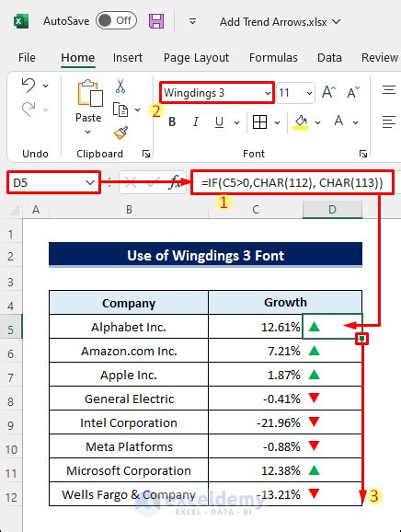Click the green up arrow for Microsoft Corporation
Image resolution: width=401 pixels, height=532 pixels.
pos(315,470)
